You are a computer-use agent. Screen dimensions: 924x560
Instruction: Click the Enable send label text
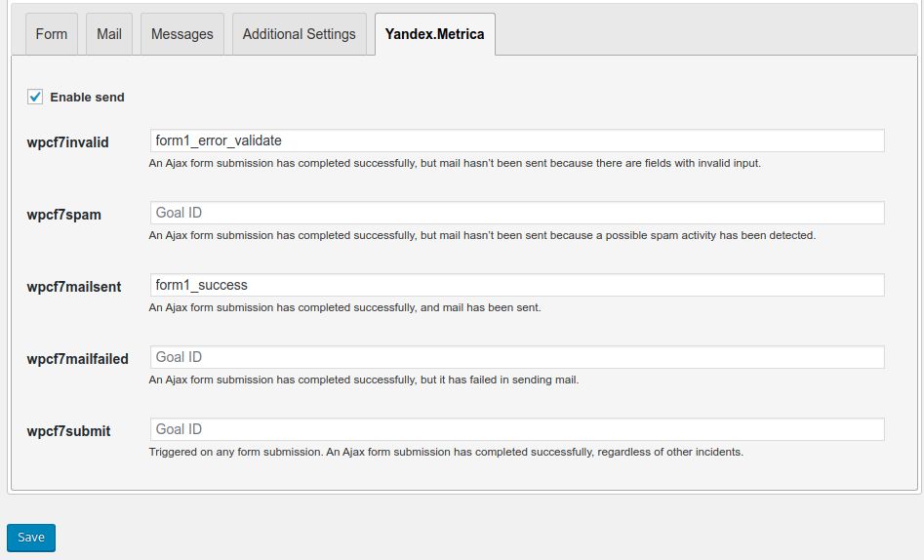[x=87, y=98]
